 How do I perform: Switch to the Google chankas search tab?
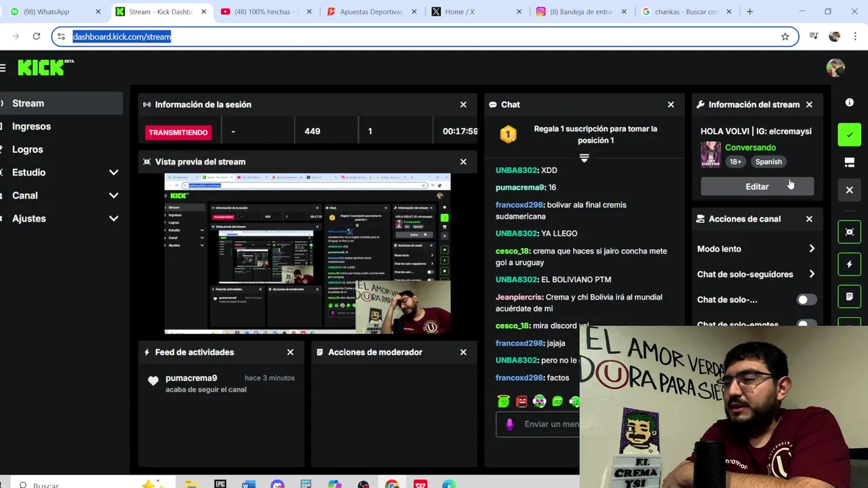pyautogui.click(x=686, y=12)
